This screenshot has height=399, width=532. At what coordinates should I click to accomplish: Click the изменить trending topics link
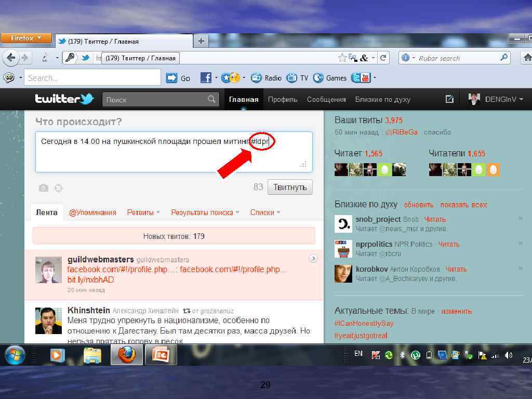[x=456, y=311]
